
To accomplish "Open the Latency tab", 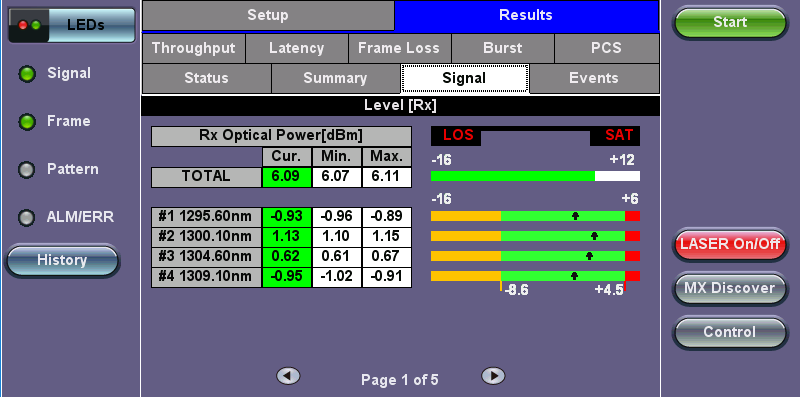I will pyautogui.click(x=296, y=48).
